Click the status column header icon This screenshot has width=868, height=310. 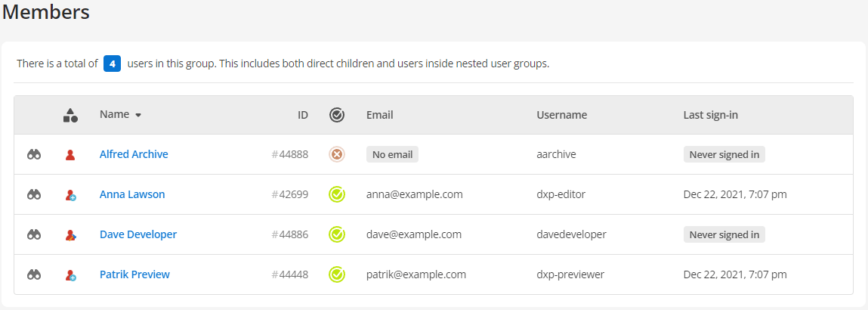(337, 115)
